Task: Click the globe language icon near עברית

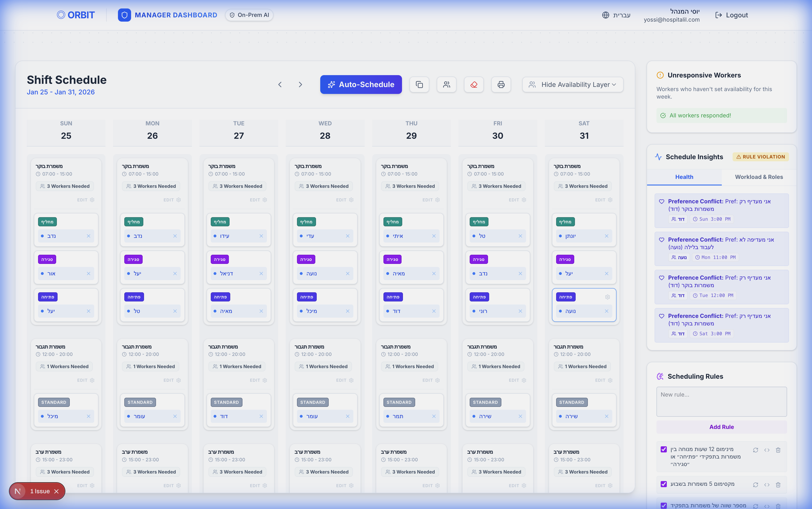Action: [x=606, y=15]
